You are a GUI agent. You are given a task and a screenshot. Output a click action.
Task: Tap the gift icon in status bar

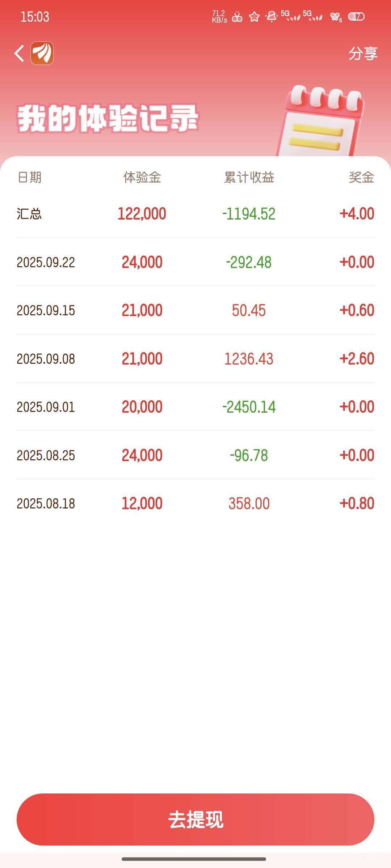237,17
